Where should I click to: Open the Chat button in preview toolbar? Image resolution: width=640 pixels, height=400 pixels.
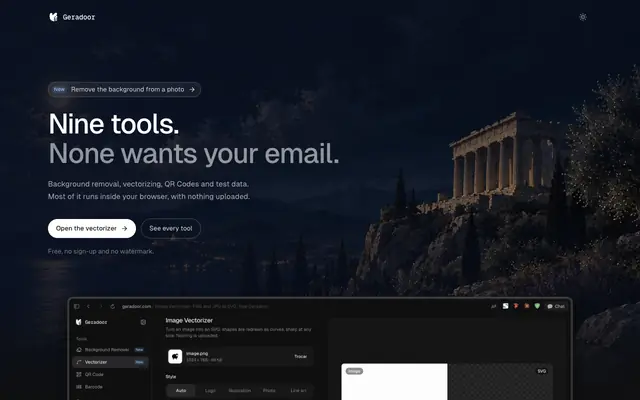[x=556, y=306]
